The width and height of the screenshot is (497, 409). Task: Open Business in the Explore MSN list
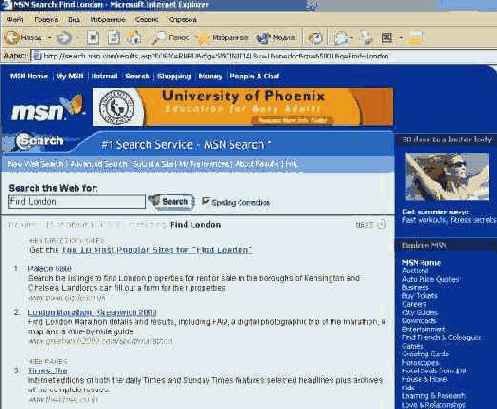[415, 287]
